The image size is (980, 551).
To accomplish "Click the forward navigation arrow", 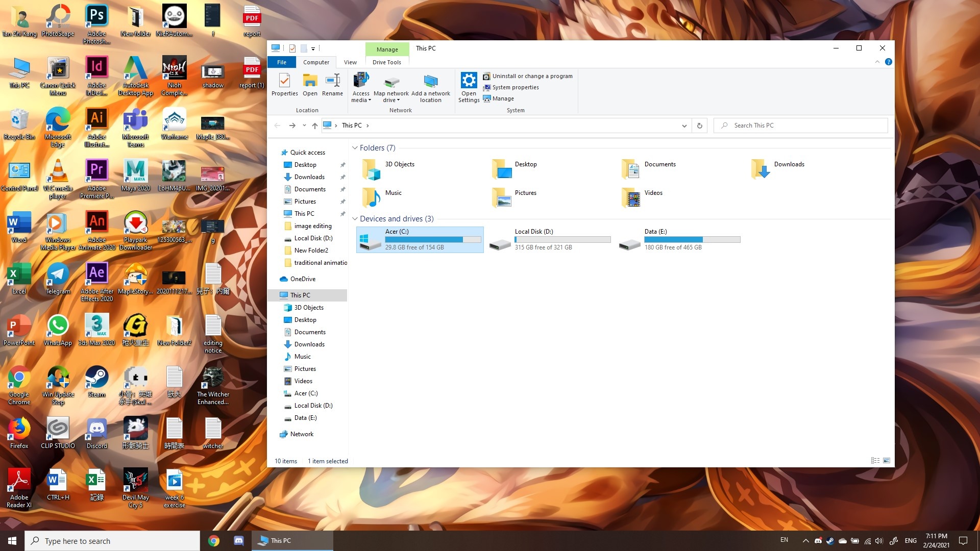I will [x=292, y=126].
